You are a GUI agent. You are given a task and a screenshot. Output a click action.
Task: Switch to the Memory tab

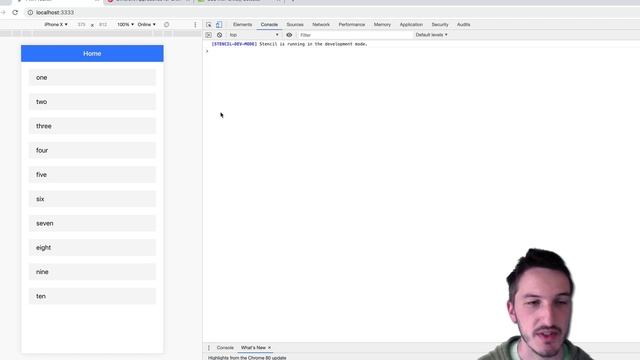382,24
